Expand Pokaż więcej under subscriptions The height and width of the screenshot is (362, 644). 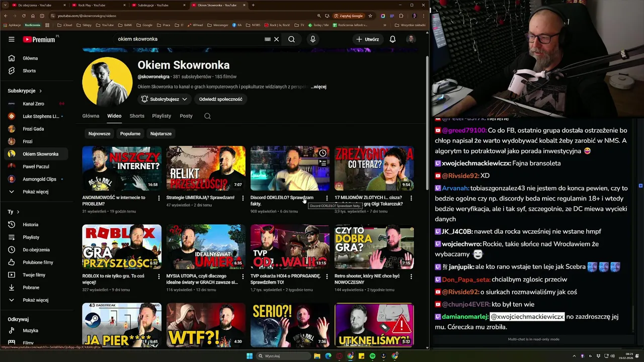[35, 192]
